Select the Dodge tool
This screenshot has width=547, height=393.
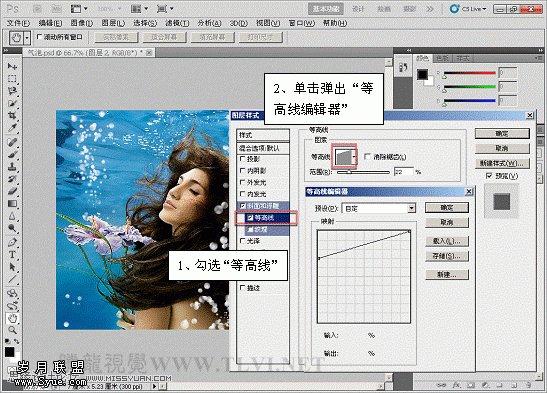12,228
